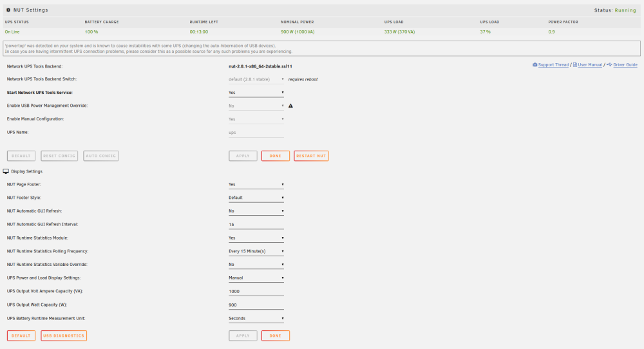Click the Support Thread icon
Image resolution: width=644 pixels, height=349 pixels.
point(535,65)
